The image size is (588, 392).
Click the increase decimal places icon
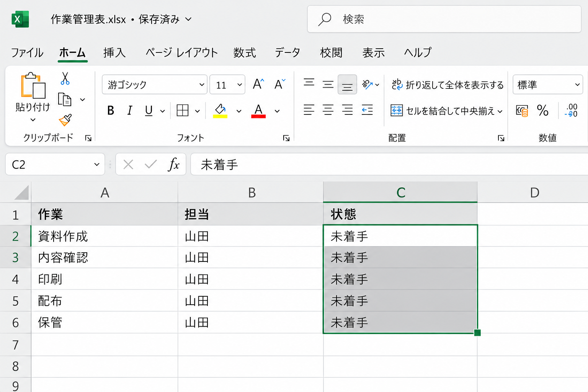pyautogui.click(x=571, y=110)
